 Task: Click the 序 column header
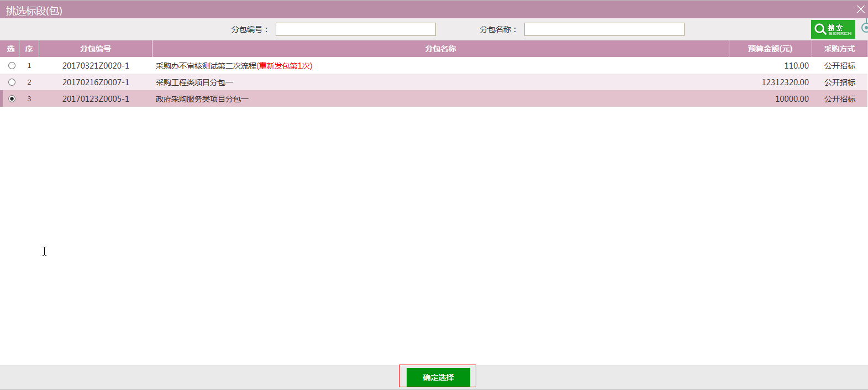[29, 49]
